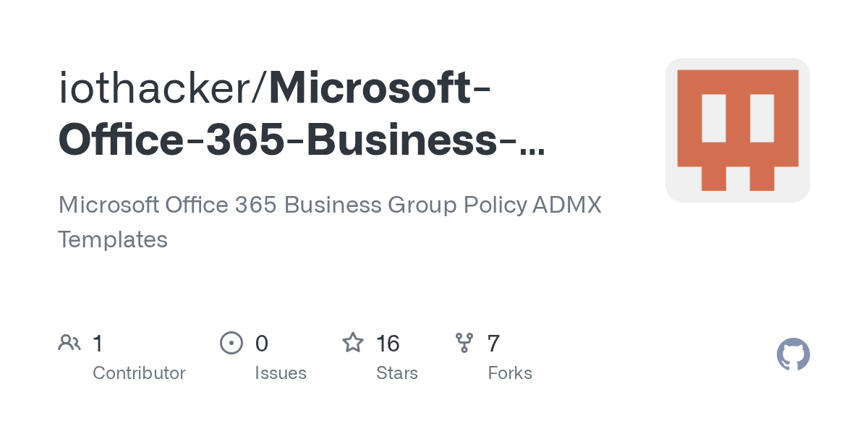
Task: Click the contributors people icon
Action: [69, 342]
